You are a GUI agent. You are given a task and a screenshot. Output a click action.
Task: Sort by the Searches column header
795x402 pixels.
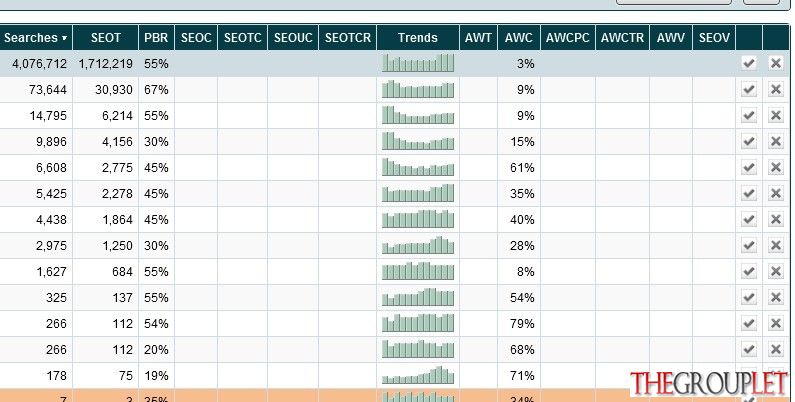click(x=35, y=38)
